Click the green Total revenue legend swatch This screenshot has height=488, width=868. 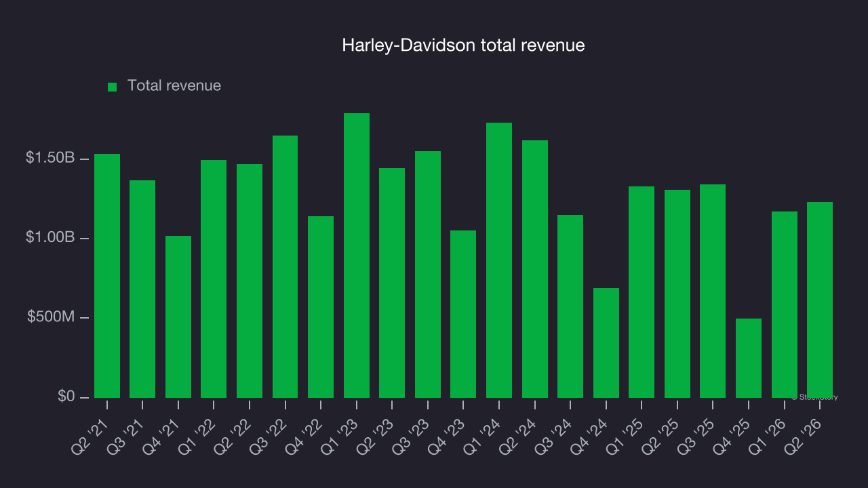click(113, 87)
